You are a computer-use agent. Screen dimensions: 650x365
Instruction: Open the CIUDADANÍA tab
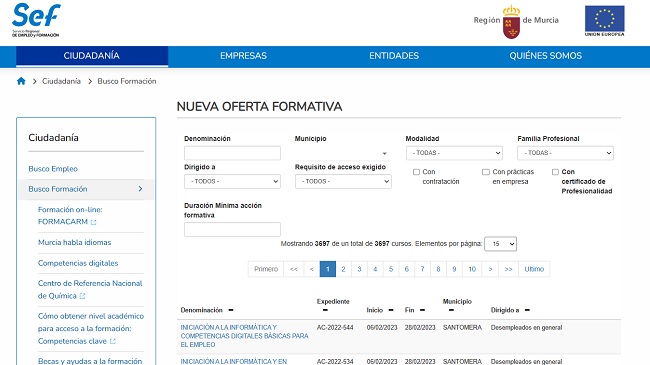(x=92, y=56)
